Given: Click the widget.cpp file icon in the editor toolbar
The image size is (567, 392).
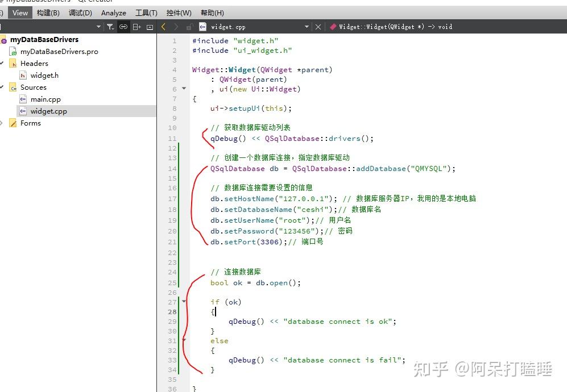Looking at the screenshot, I should tap(204, 26).
